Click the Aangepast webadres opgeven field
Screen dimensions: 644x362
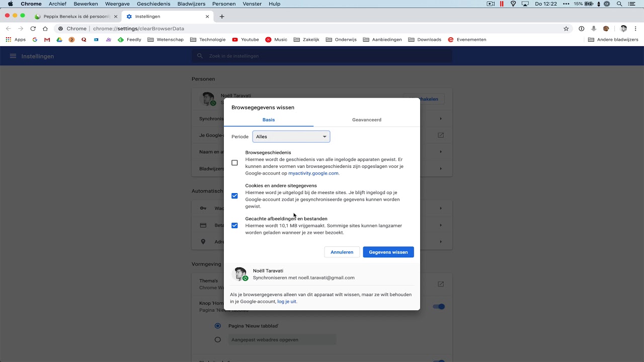coord(282,340)
